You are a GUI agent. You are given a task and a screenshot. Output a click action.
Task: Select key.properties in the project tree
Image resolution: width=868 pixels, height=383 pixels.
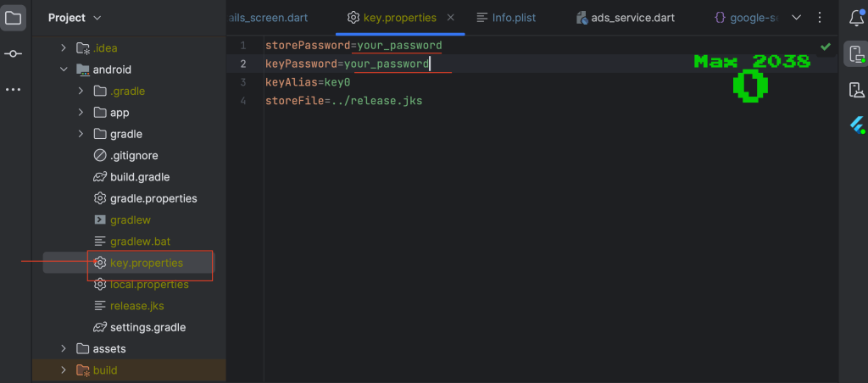(x=146, y=263)
